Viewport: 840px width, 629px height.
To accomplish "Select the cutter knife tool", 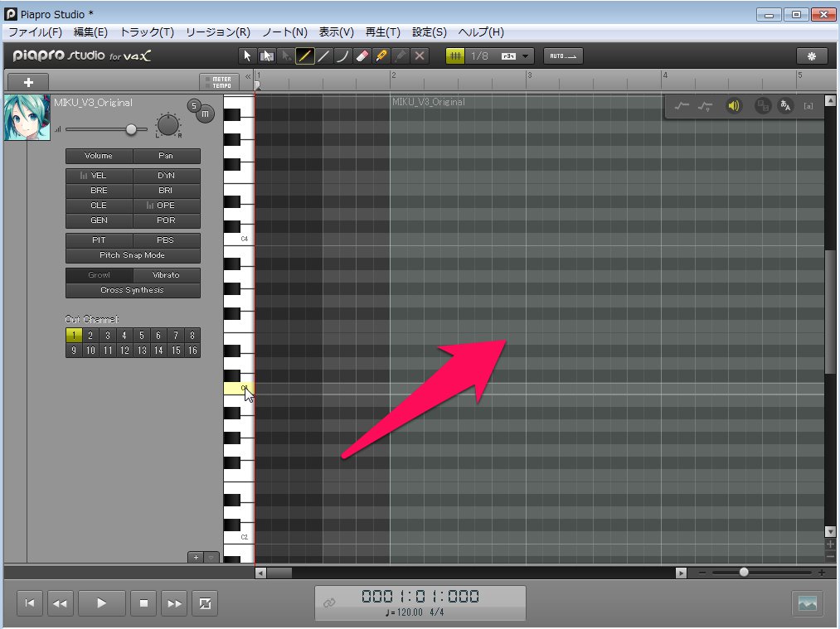I will (x=381, y=56).
